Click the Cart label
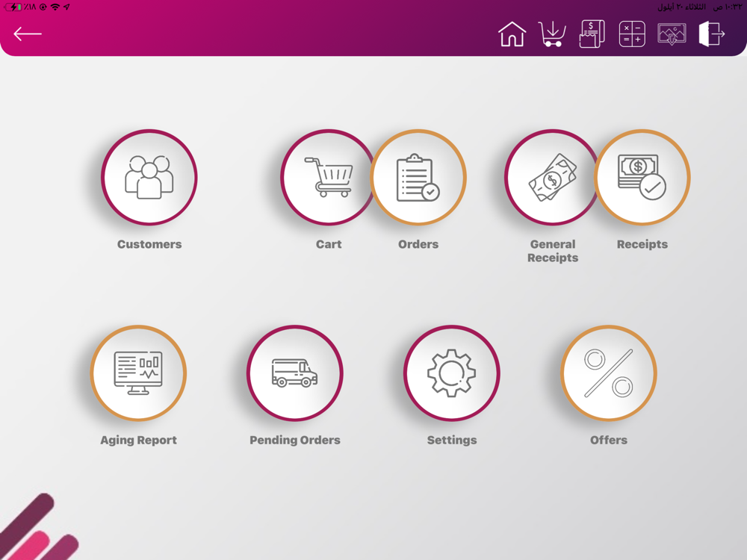This screenshot has height=560, width=747. pyautogui.click(x=329, y=244)
